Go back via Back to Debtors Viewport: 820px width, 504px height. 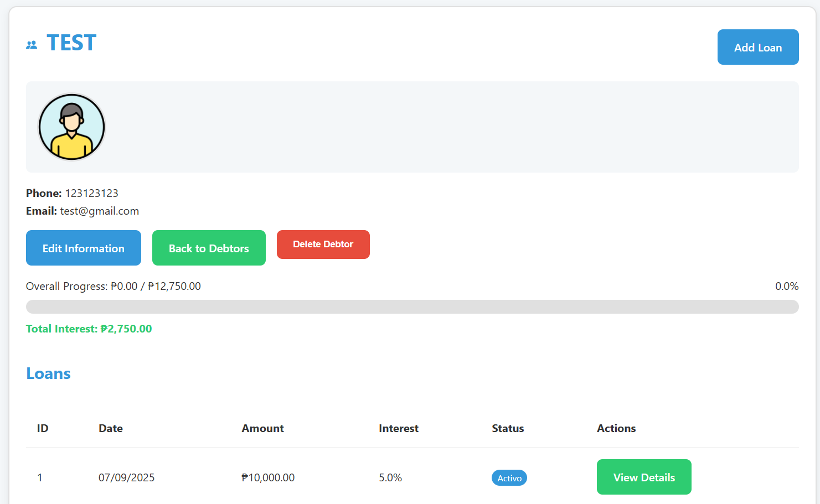[x=209, y=248]
